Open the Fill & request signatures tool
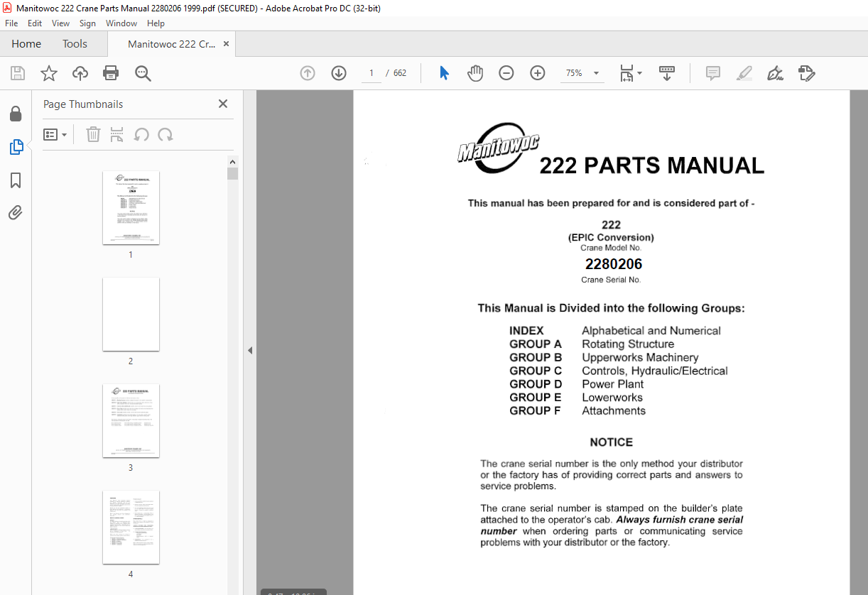 (807, 73)
